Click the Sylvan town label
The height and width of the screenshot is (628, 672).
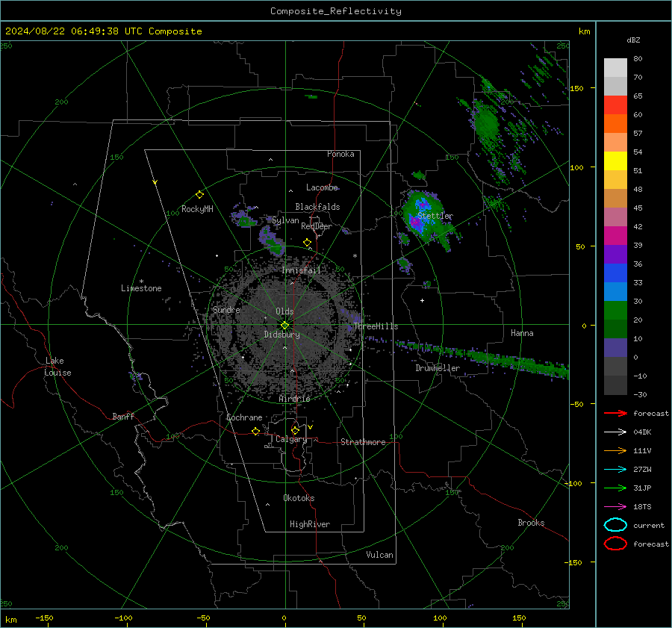click(285, 220)
